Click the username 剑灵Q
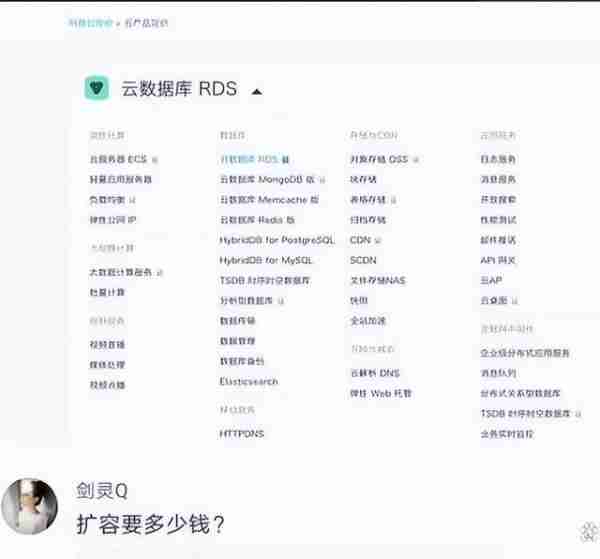The height and width of the screenshot is (559, 600). 101,491
